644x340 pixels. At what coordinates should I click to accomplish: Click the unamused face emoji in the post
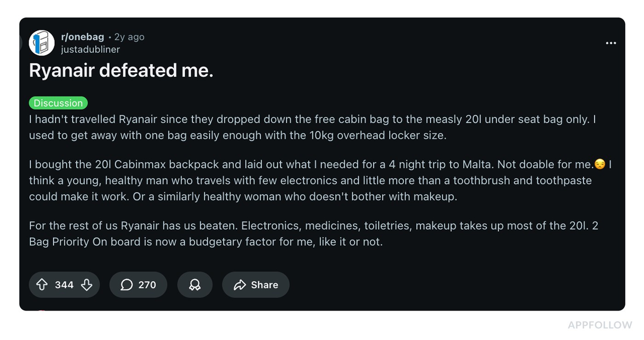point(599,164)
